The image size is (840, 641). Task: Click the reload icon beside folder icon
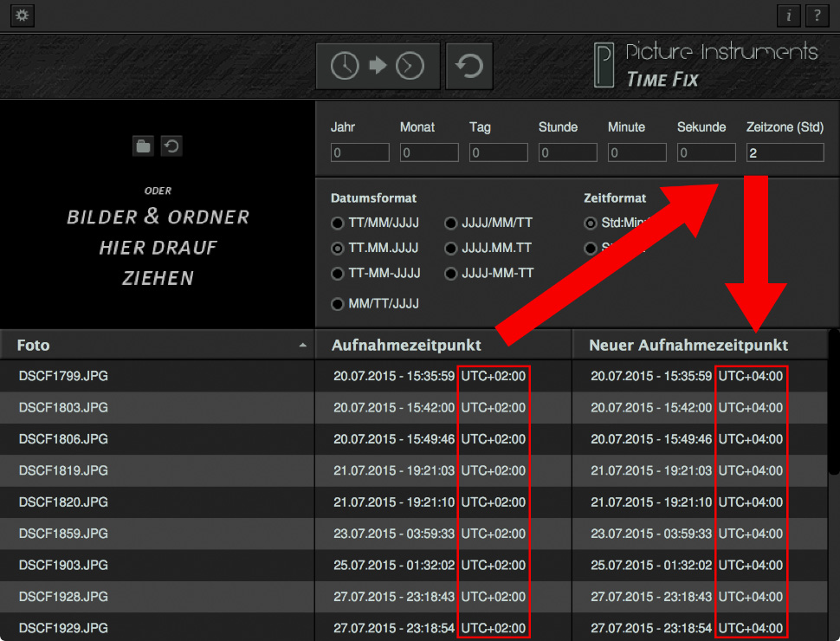point(171,146)
